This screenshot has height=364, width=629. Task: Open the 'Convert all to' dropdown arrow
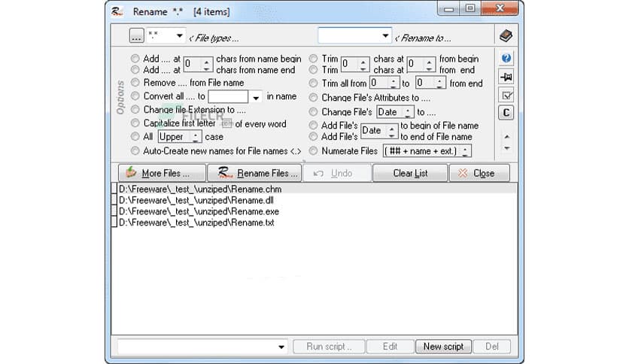click(256, 97)
